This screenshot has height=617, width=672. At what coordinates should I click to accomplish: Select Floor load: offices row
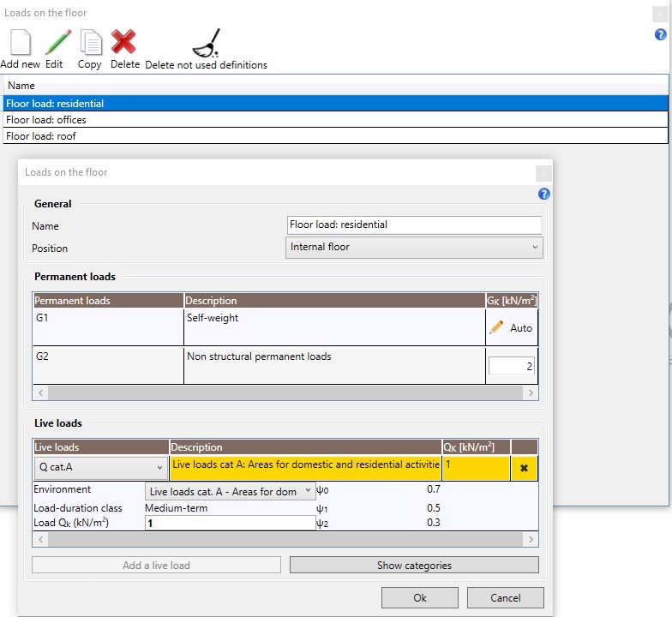336,120
